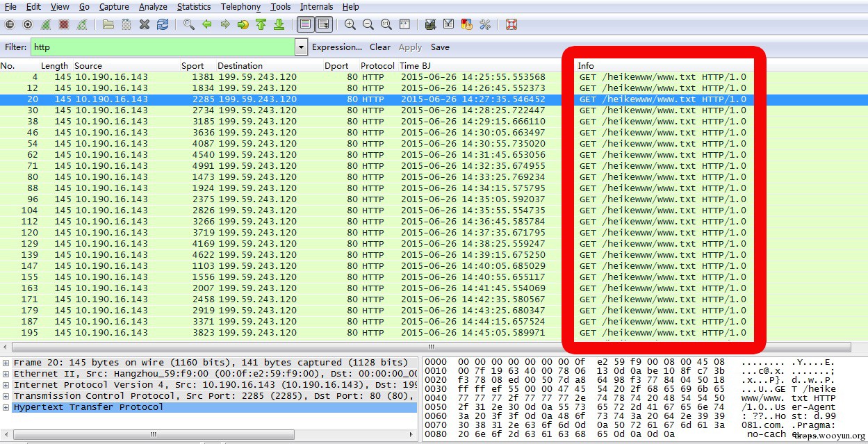Zoom in on packet text
This screenshot has width=868, height=444.
pyautogui.click(x=350, y=24)
